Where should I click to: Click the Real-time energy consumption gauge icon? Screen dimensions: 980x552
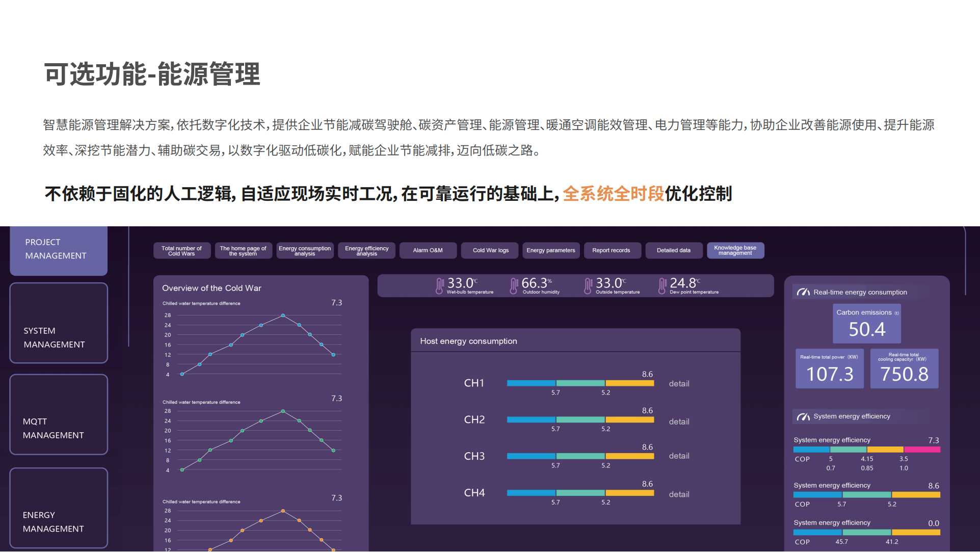point(803,292)
